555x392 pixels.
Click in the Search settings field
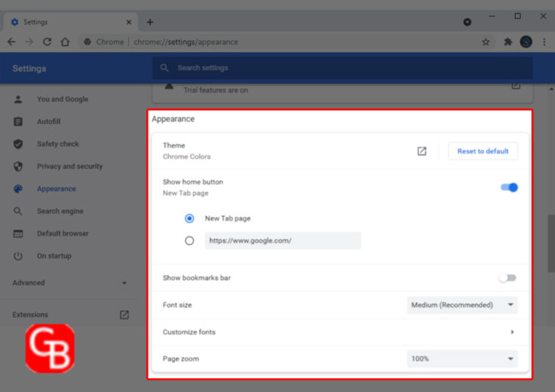[343, 68]
